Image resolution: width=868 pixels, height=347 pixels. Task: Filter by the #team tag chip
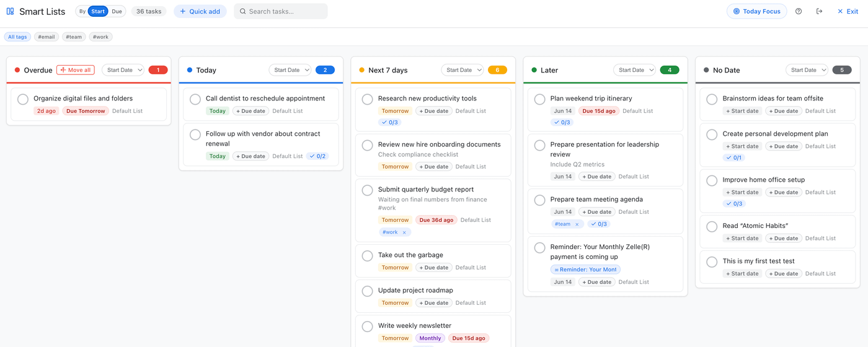point(74,37)
